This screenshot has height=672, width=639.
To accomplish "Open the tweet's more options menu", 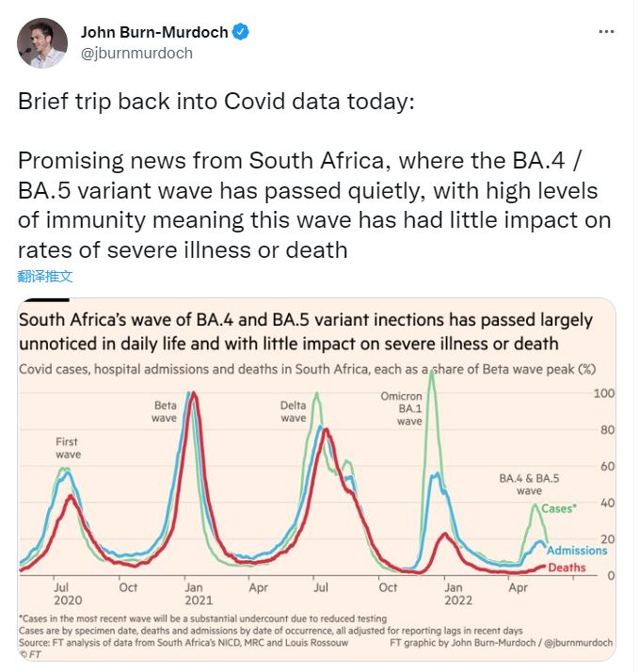I will tap(607, 31).
